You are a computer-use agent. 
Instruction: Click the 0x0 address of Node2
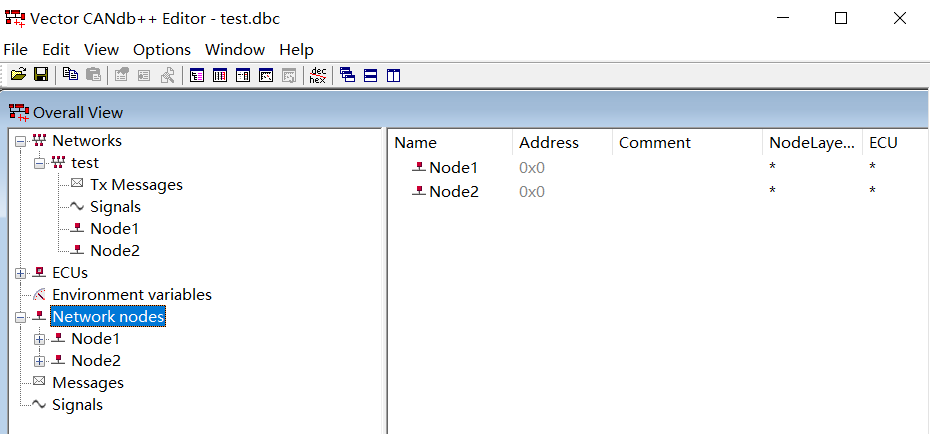click(532, 192)
